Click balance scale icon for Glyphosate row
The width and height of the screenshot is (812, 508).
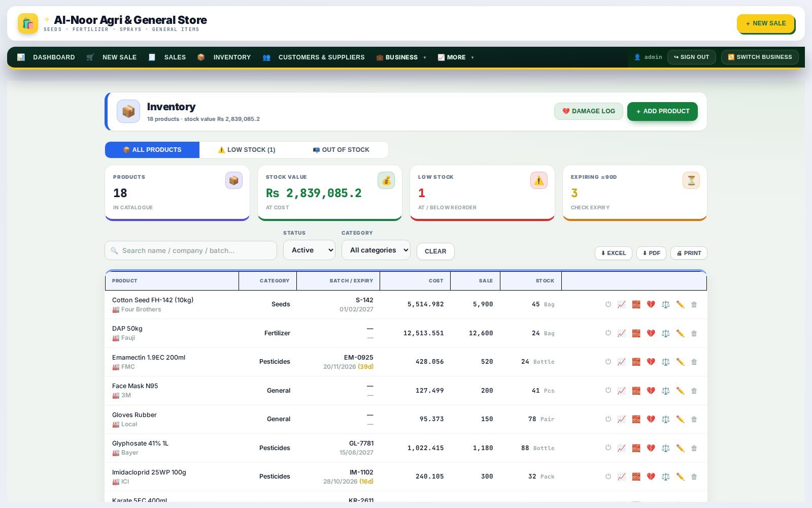[x=666, y=448]
